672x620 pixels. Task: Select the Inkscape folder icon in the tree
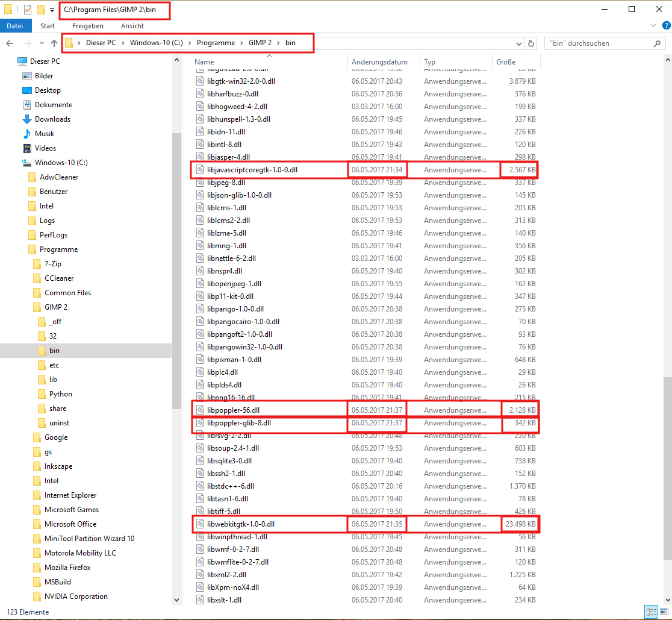(x=37, y=466)
